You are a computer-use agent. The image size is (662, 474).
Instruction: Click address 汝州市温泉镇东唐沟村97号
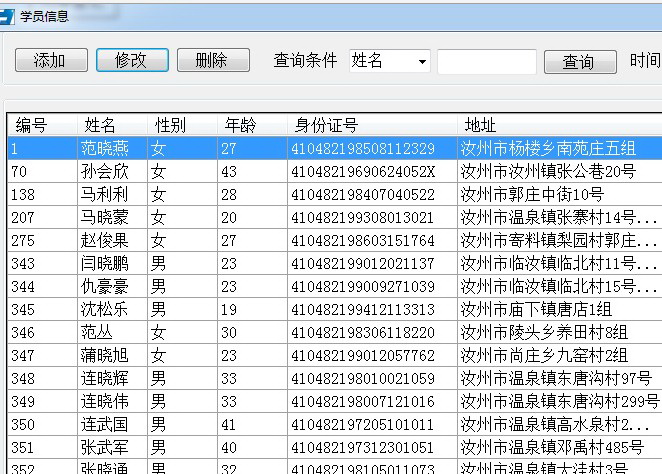[556, 378]
